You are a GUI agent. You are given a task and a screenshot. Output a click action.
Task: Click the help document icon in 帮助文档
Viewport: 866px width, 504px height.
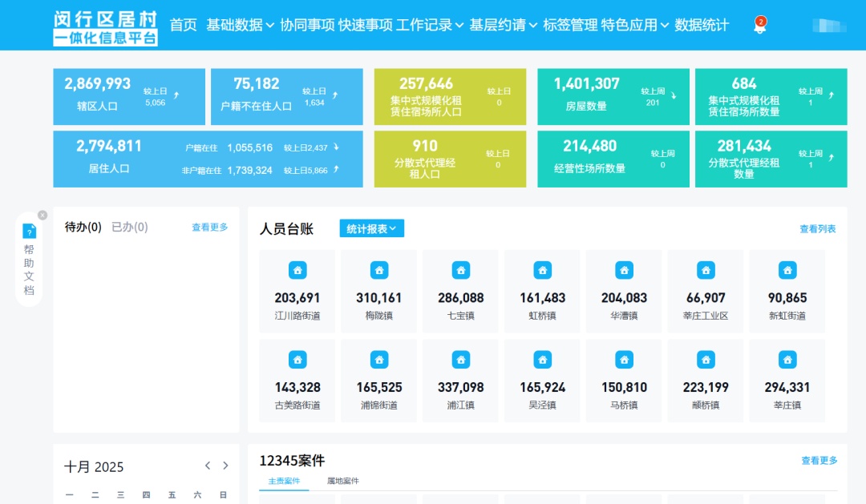click(x=30, y=232)
